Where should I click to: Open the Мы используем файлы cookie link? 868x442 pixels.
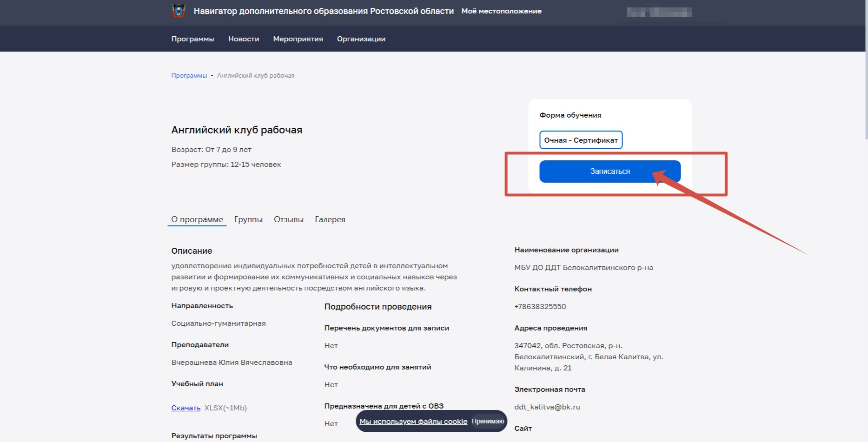pyautogui.click(x=413, y=422)
